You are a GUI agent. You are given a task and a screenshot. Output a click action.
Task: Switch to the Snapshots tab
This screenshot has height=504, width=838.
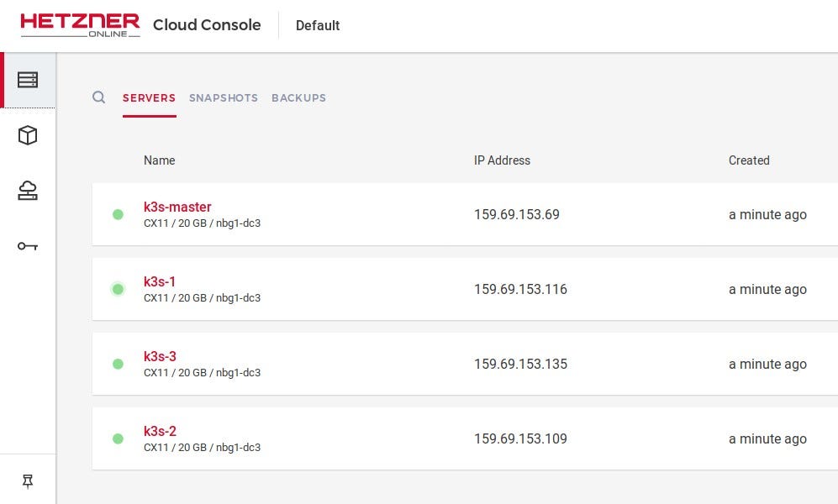(224, 98)
